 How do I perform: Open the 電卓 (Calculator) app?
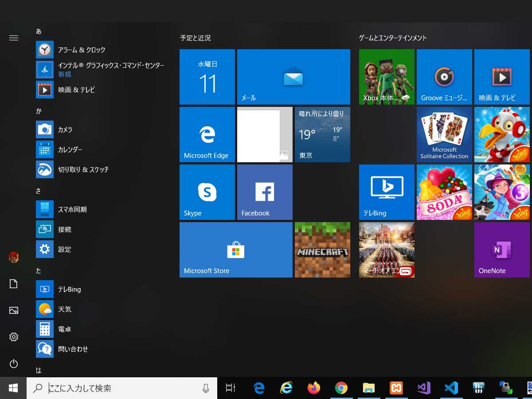(x=101, y=329)
